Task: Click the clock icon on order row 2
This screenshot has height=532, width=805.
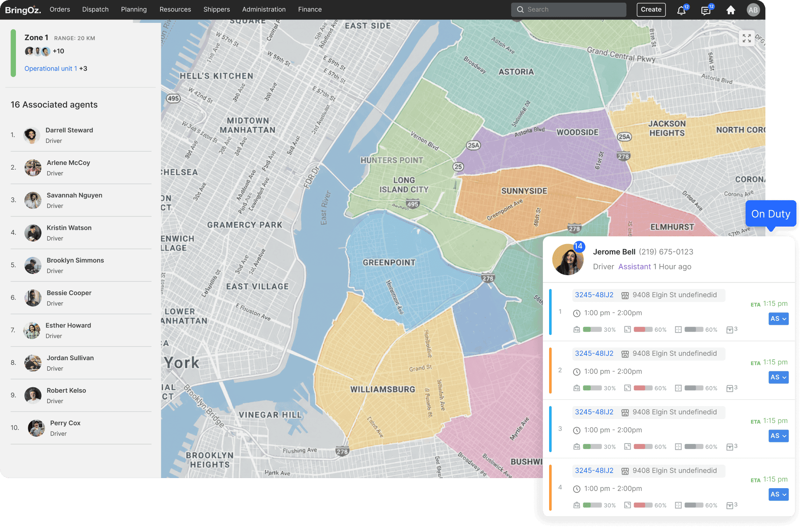Action: pyautogui.click(x=577, y=372)
